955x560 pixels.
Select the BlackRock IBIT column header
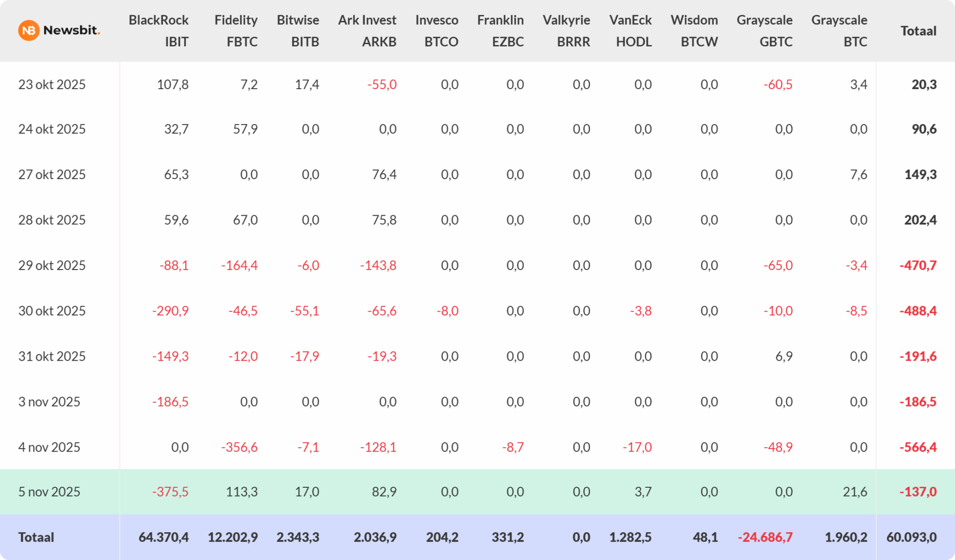click(158, 31)
